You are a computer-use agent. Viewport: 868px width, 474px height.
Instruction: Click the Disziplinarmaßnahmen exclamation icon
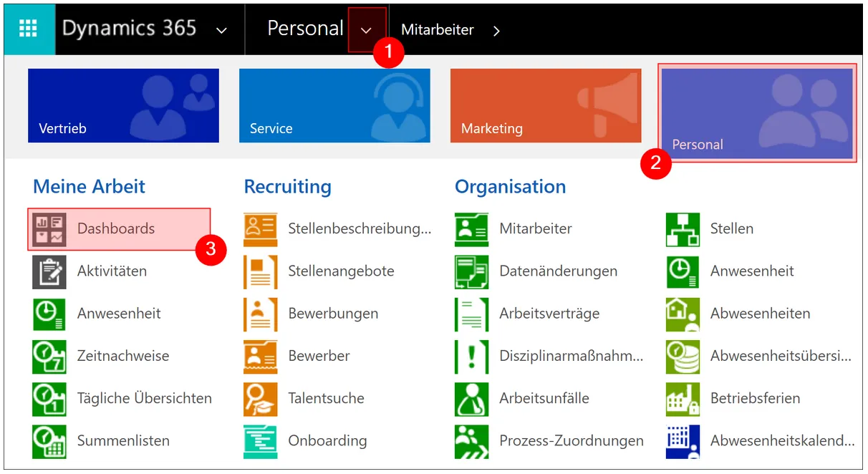click(471, 356)
